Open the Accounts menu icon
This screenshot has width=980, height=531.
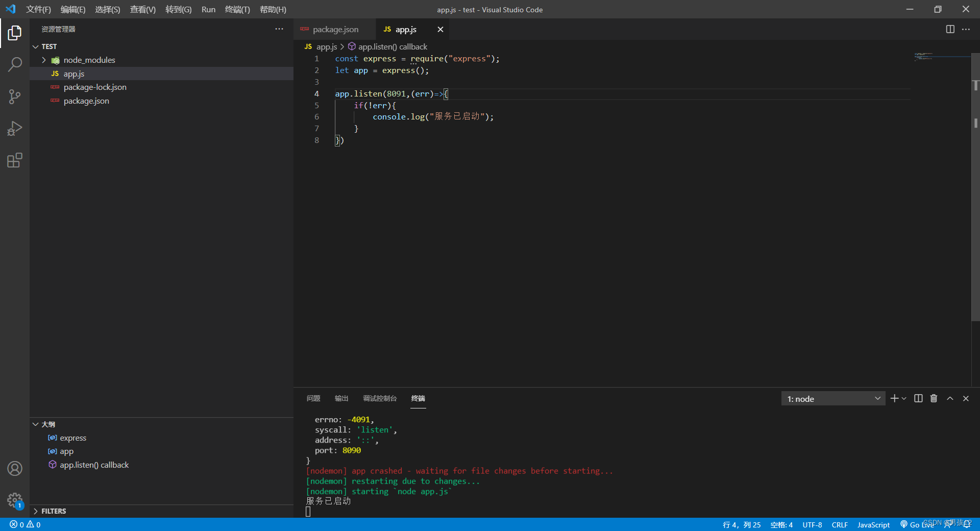click(15, 468)
